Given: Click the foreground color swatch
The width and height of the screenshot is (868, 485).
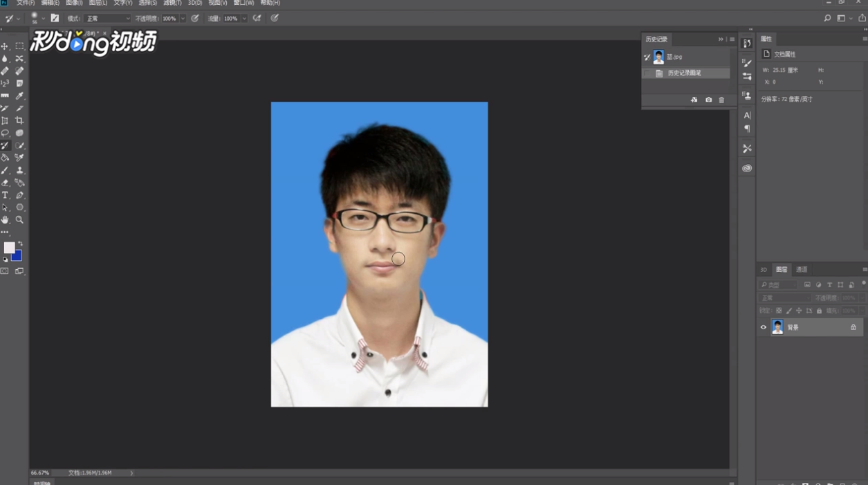Looking at the screenshot, I should pos(8,247).
